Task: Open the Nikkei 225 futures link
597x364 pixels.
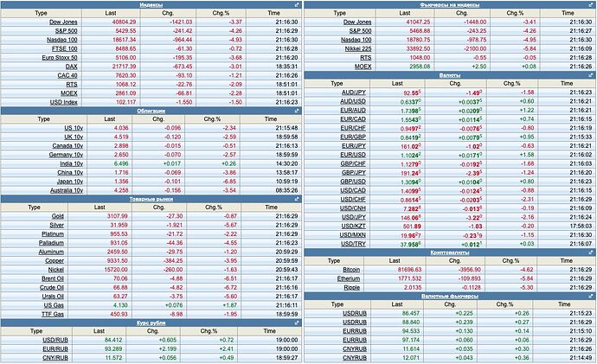Action: [358, 48]
